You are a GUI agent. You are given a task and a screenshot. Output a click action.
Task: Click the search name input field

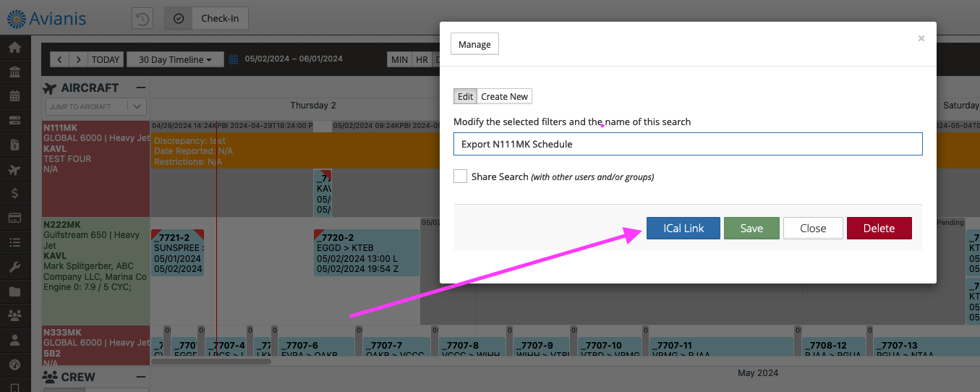point(688,144)
